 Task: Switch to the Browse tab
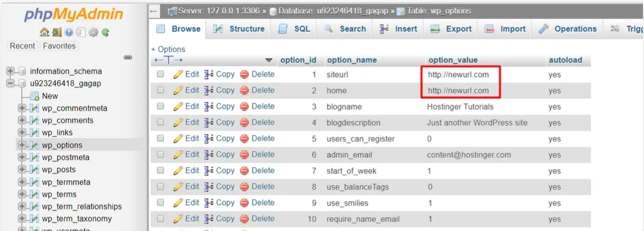[x=179, y=29]
